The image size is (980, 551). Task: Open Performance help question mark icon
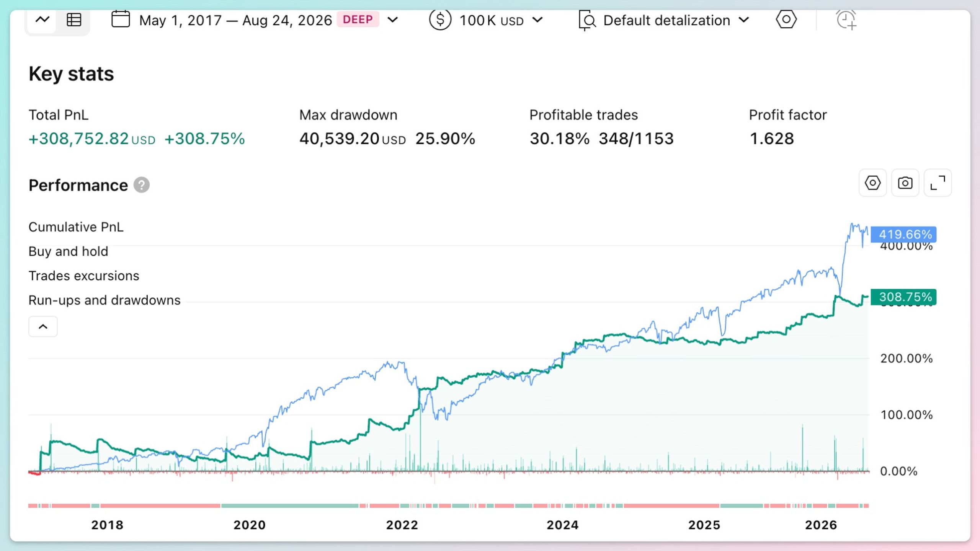(x=142, y=185)
